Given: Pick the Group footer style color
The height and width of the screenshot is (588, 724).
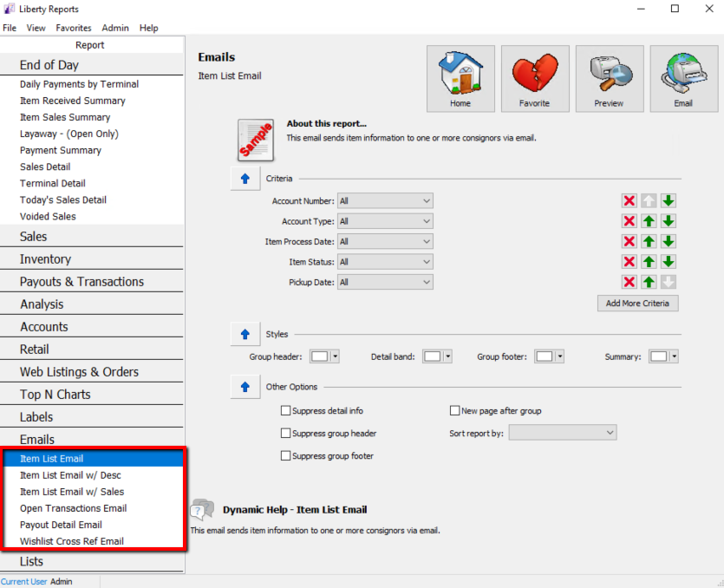Looking at the screenshot, I should pos(549,356).
